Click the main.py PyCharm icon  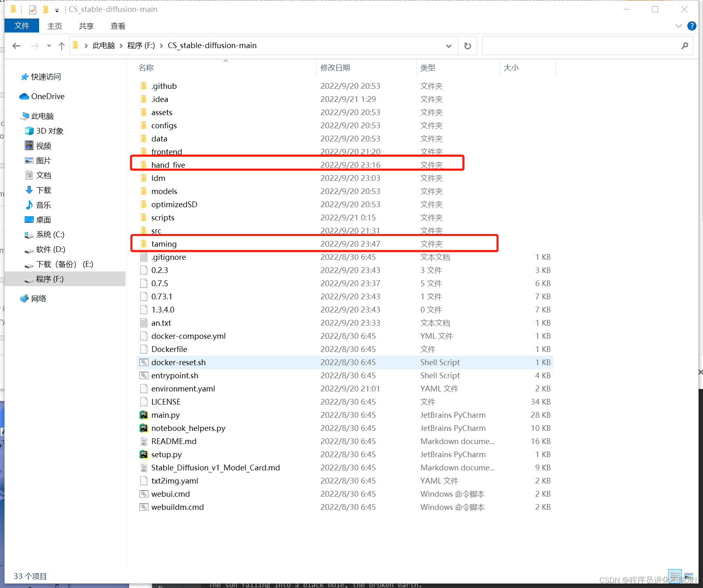144,414
